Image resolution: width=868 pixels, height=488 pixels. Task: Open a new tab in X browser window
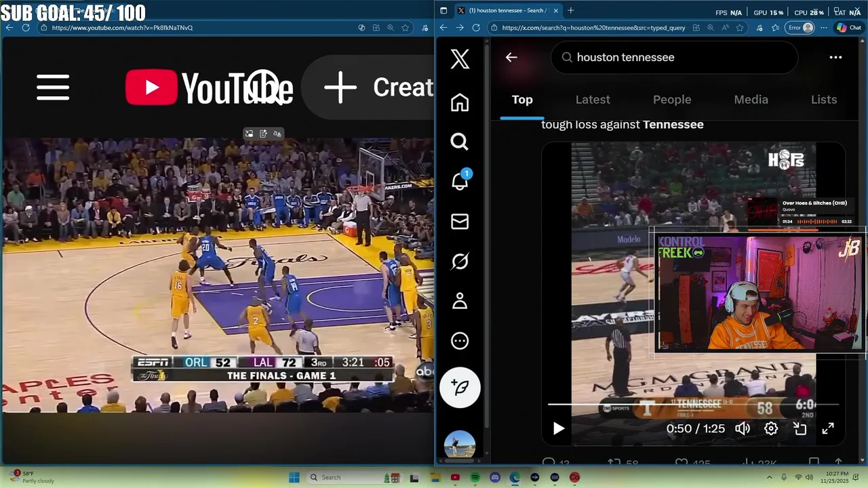click(570, 10)
